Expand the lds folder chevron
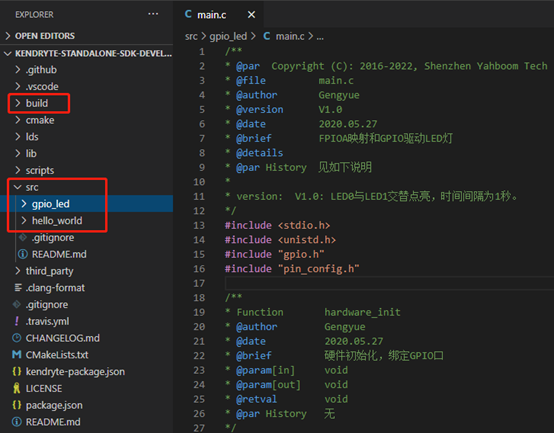 [x=18, y=137]
